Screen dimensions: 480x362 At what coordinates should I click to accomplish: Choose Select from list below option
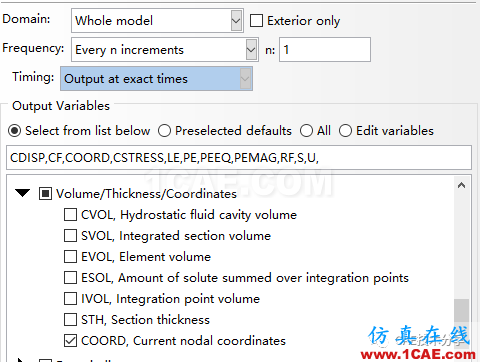14,131
